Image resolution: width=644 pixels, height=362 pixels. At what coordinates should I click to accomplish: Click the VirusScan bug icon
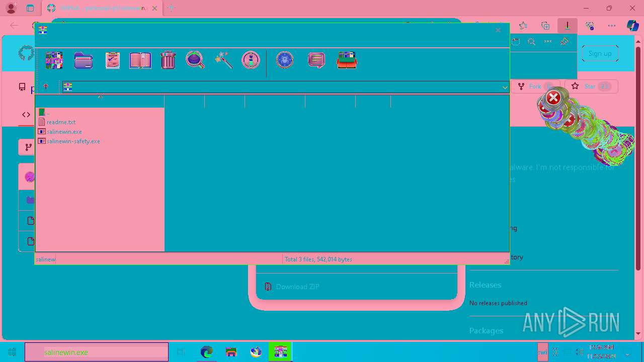click(285, 60)
